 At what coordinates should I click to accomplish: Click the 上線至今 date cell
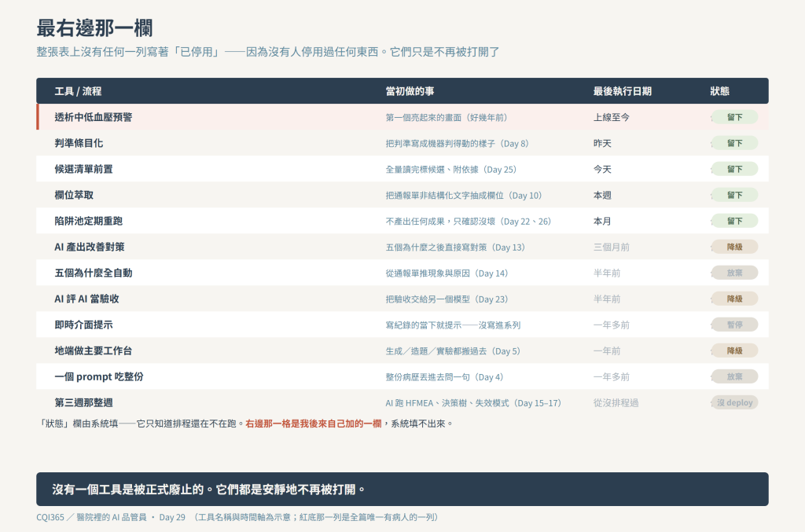pyautogui.click(x=612, y=118)
